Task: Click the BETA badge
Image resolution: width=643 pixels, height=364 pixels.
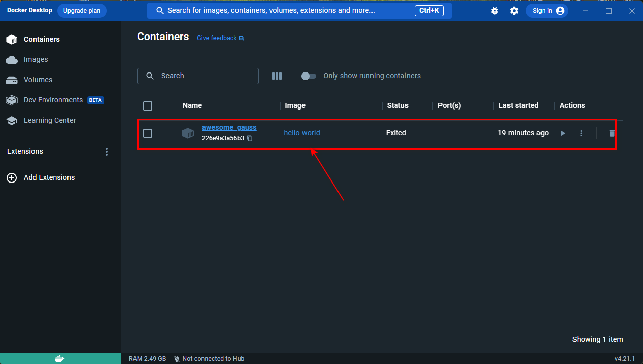Action: [x=95, y=100]
